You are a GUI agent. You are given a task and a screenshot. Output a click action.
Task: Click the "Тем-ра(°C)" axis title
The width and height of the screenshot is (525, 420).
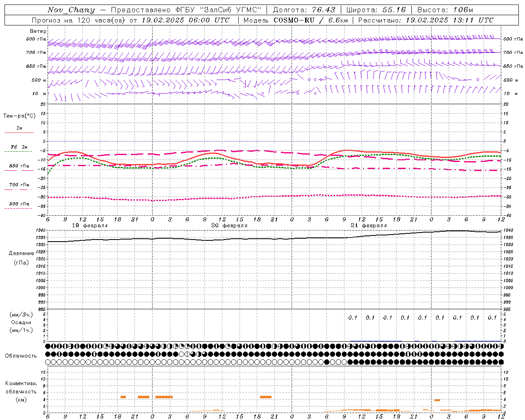click(x=19, y=116)
